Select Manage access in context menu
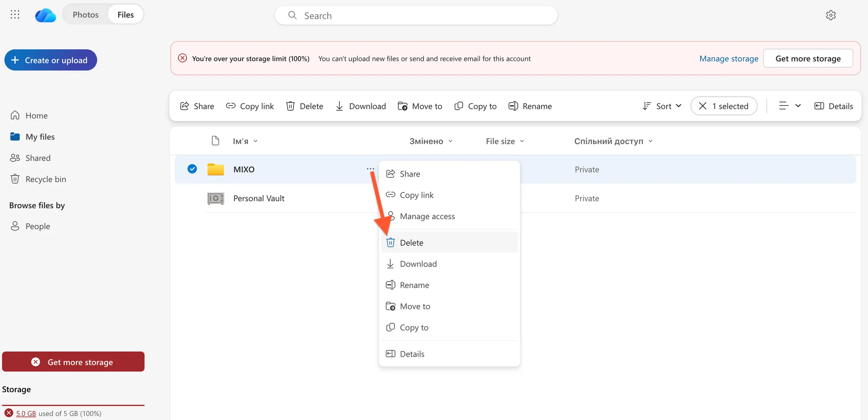Screen dimensions: 868x420 pos(427,216)
